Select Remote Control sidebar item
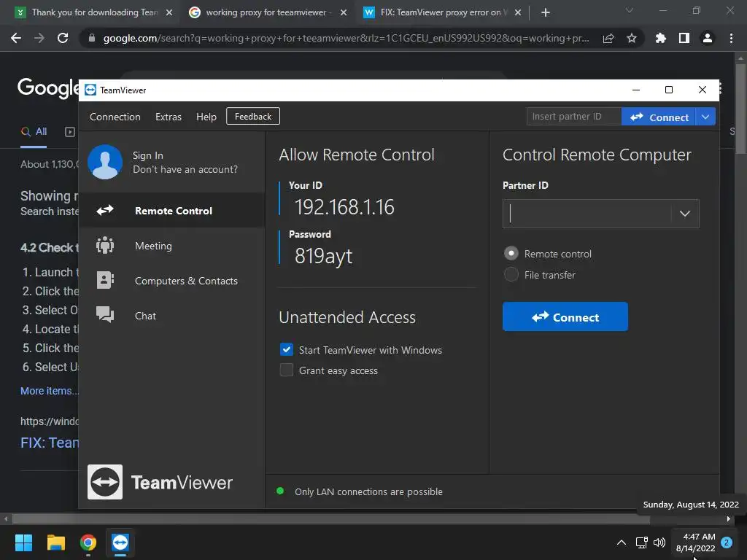 click(171, 210)
